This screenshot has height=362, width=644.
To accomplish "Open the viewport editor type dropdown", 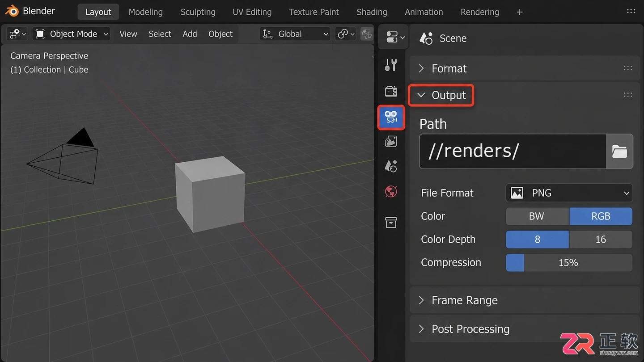I will 18,34.
